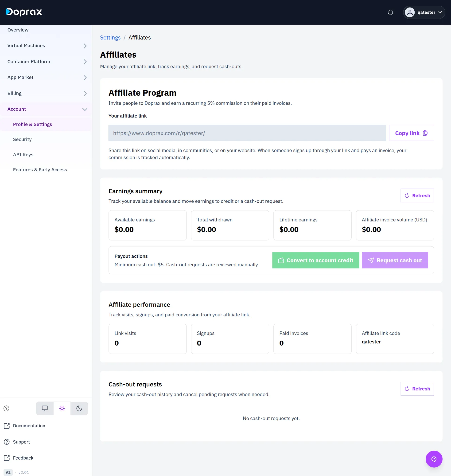Click the Available earnings card
This screenshot has width=451, height=476.
[x=147, y=225]
